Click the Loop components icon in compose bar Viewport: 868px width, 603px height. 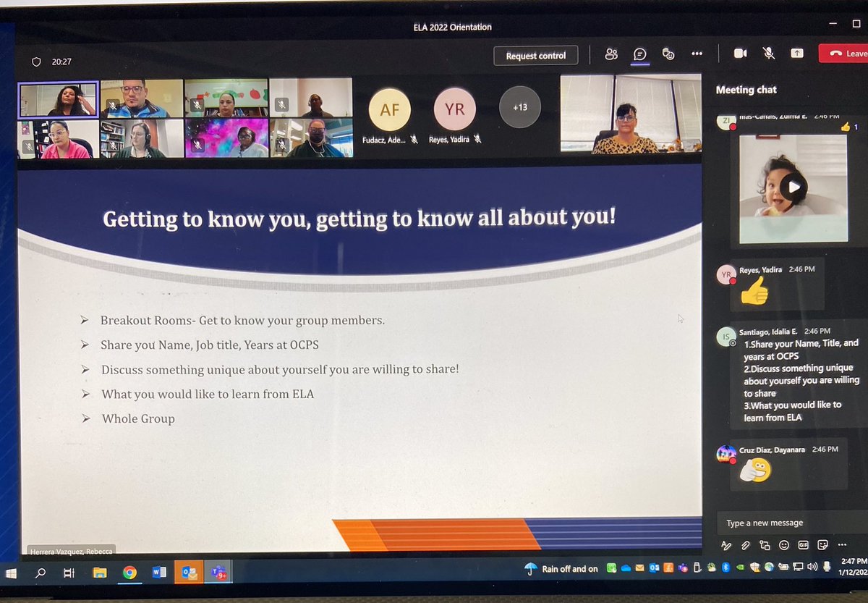tap(765, 545)
